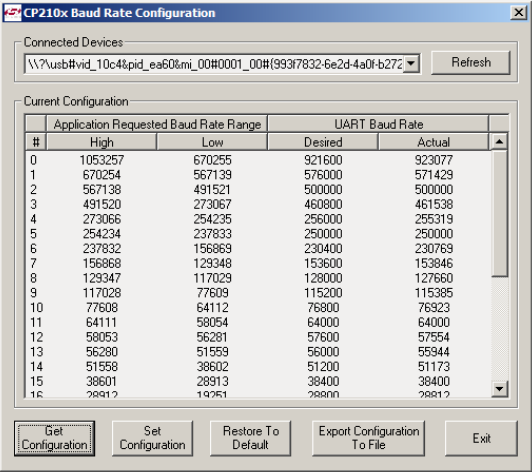Select Low value 237833
The image size is (532, 472).
212,234
